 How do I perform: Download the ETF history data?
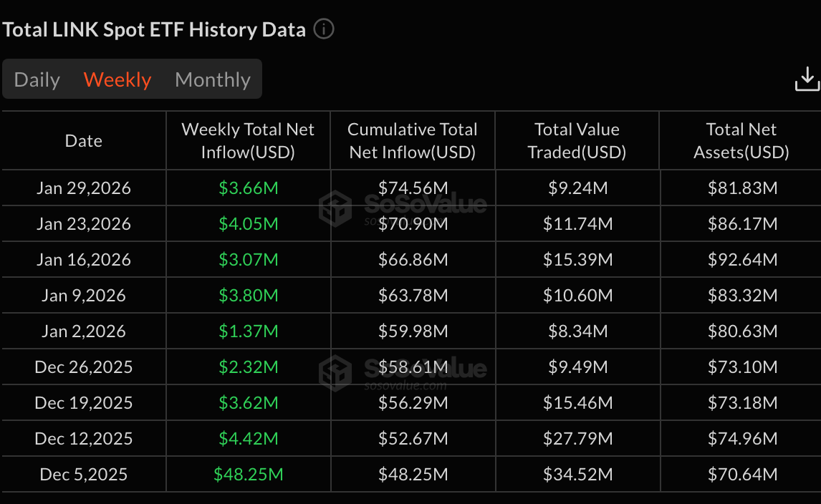pyautogui.click(x=807, y=79)
